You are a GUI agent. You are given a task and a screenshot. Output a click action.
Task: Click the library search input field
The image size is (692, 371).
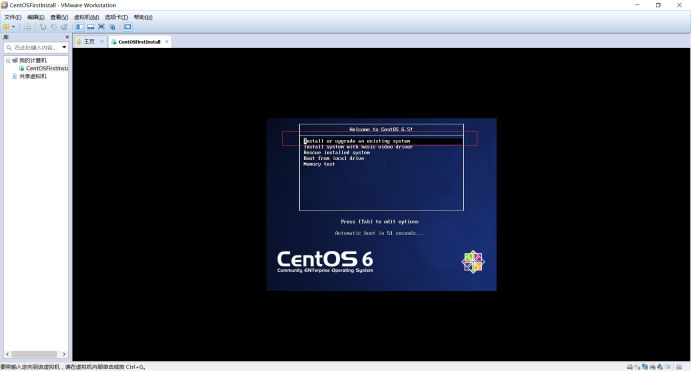tap(36, 47)
